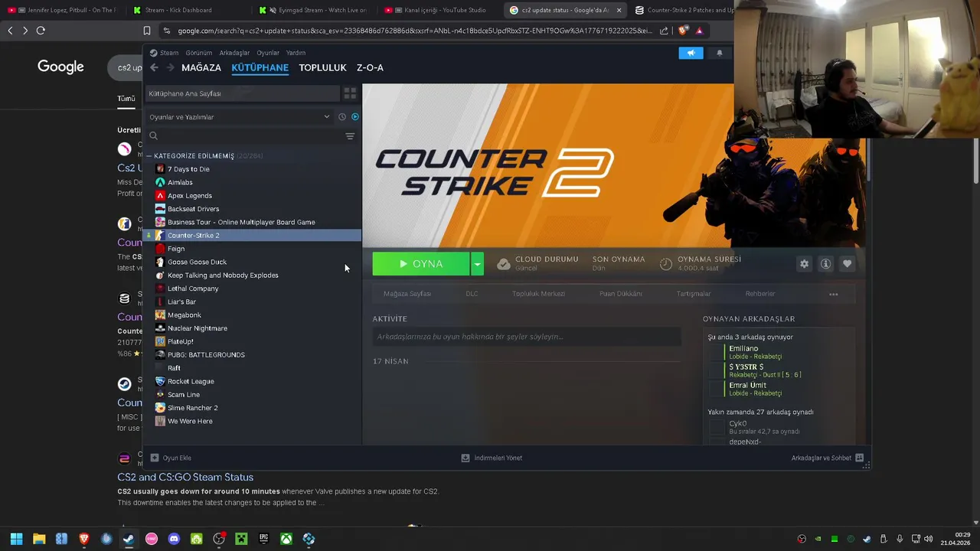This screenshot has height=551, width=980.
Task: Go back with Steam's left arrow
Action: pos(154,67)
